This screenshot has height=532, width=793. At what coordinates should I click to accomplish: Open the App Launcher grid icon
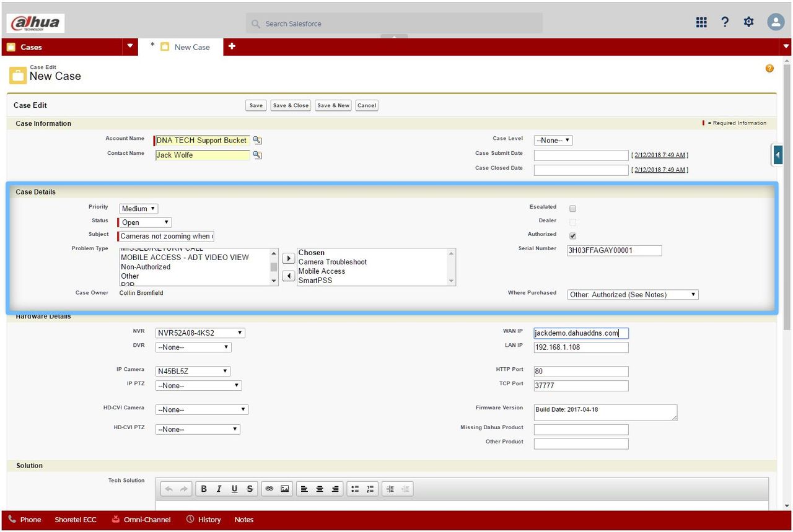701,22
